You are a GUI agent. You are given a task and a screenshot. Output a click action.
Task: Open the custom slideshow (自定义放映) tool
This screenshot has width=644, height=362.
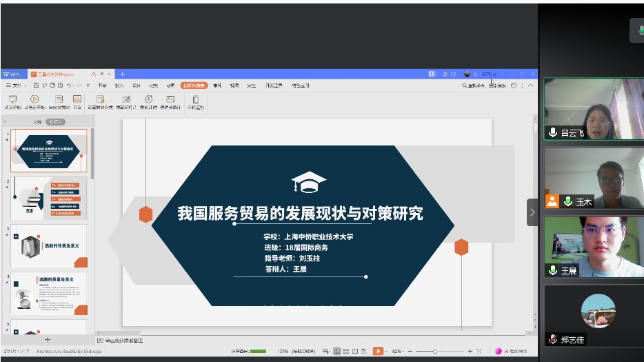tap(59, 101)
